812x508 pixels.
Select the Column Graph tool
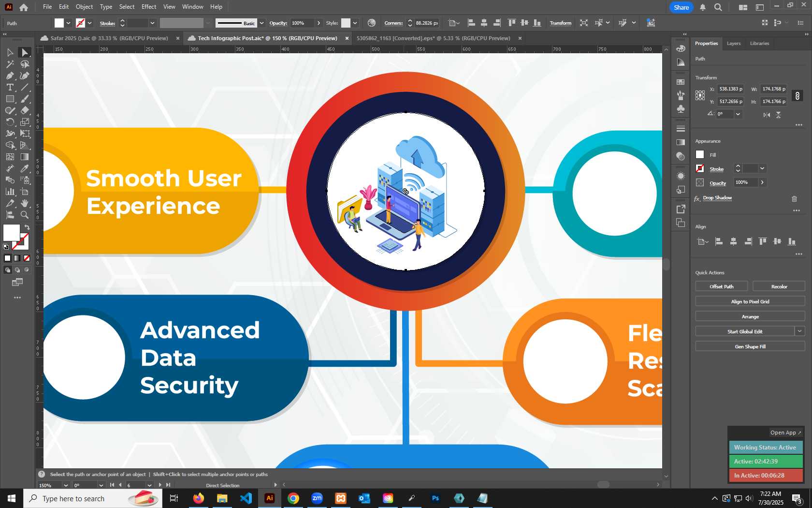coord(10,192)
